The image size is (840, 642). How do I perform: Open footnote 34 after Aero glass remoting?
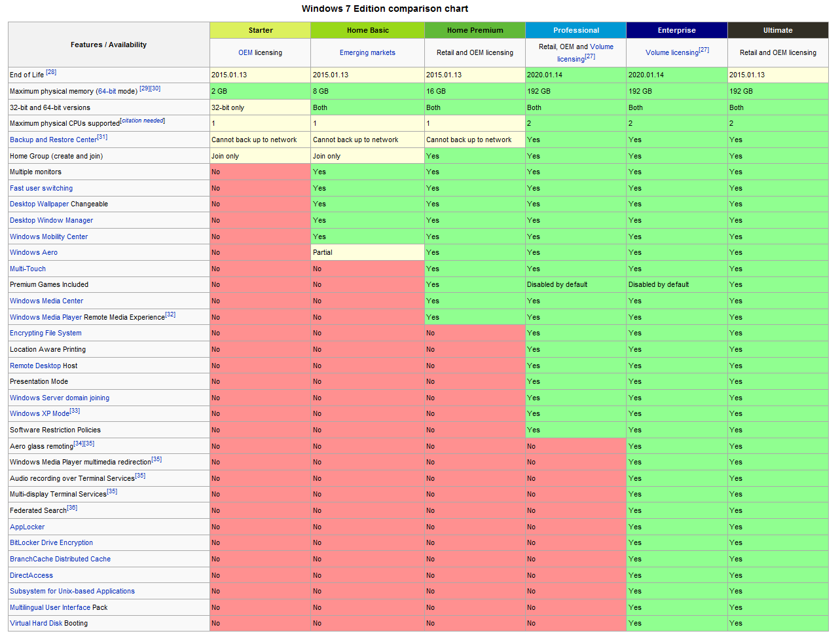click(x=79, y=444)
